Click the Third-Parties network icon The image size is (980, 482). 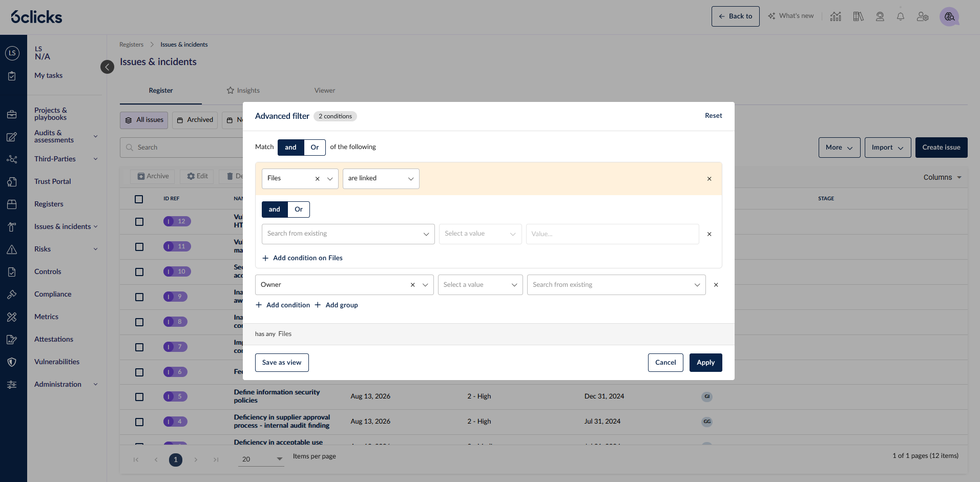coord(12,159)
